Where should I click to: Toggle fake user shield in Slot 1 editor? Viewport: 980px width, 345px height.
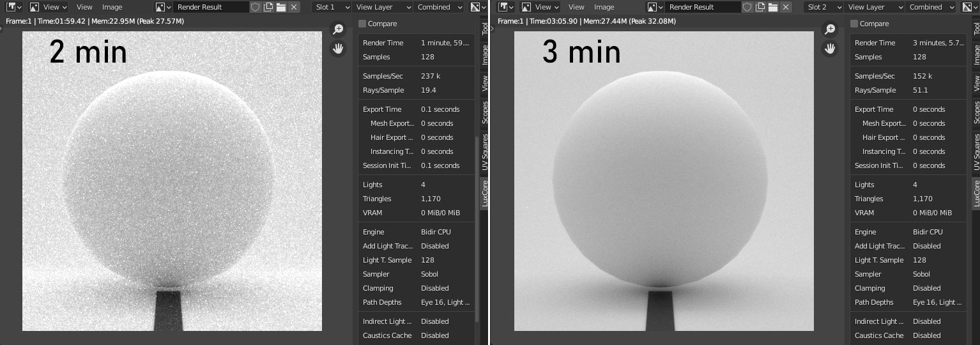point(255,7)
